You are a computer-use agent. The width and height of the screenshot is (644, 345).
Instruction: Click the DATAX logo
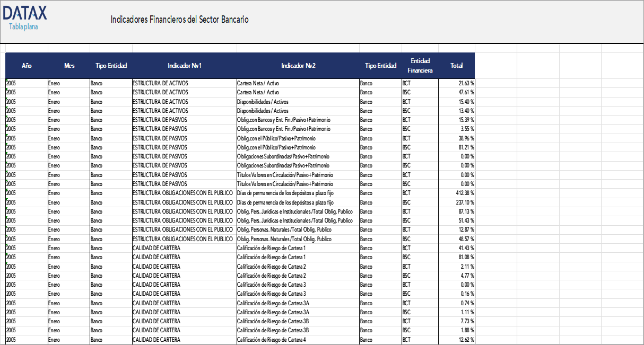click(24, 12)
